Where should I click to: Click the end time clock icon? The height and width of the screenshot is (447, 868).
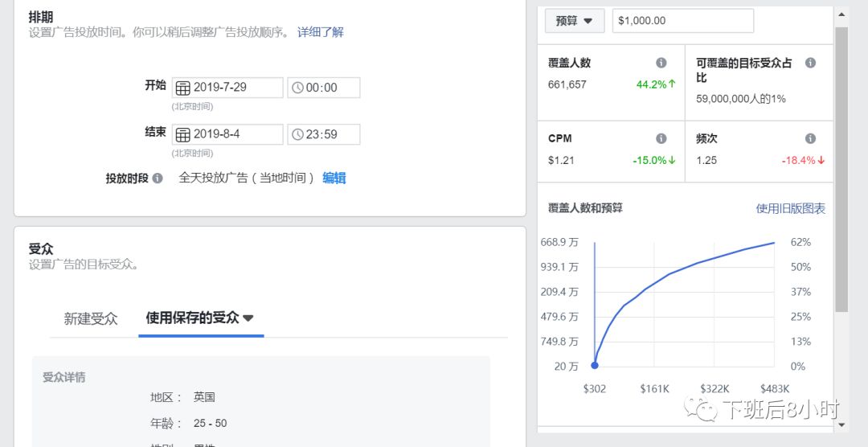[297, 134]
